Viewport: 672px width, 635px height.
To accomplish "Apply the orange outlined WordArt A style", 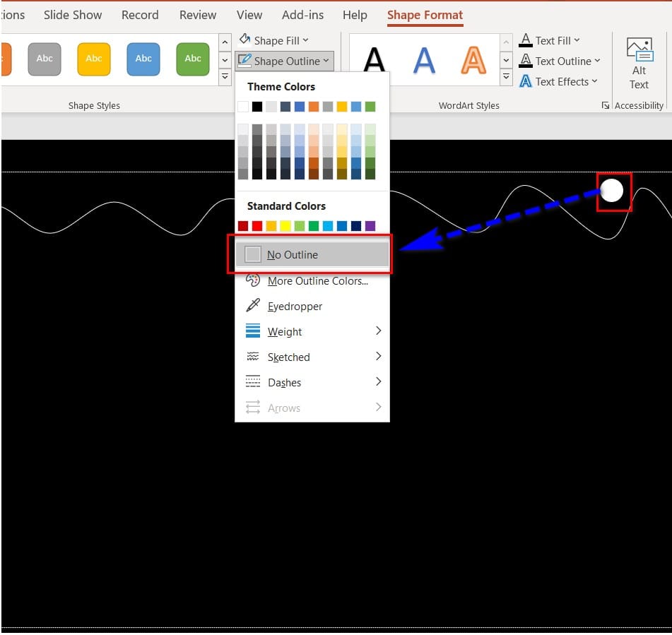I will (x=473, y=60).
